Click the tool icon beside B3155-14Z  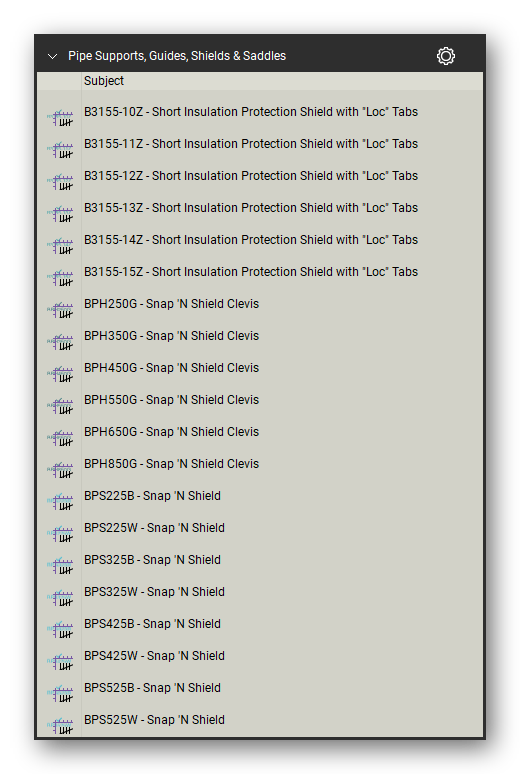pyautogui.click(x=60, y=246)
